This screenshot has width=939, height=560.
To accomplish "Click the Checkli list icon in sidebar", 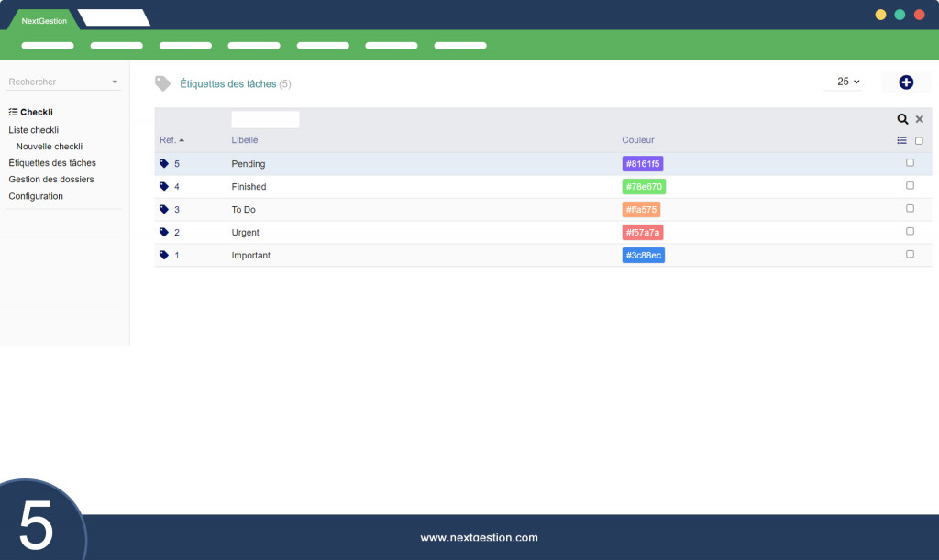I will tap(13, 112).
